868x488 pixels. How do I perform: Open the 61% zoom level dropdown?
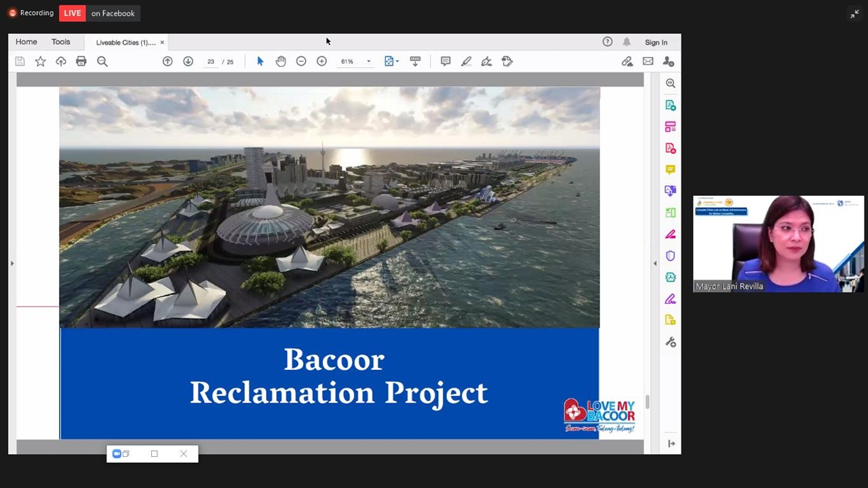pyautogui.click(x=368, y=62)
